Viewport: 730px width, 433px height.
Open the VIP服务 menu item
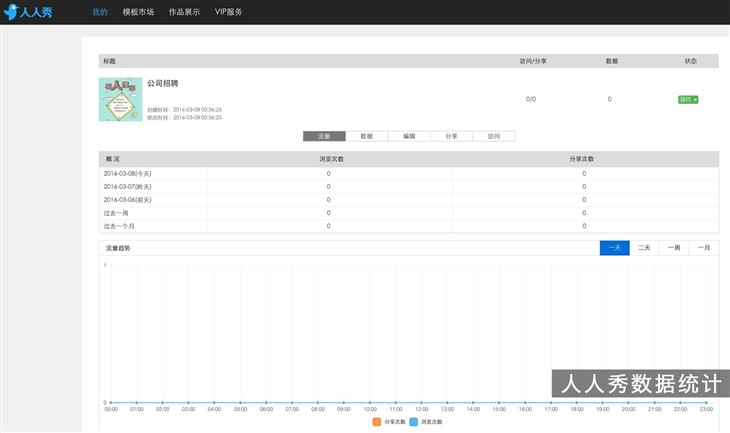coord(228,12)
